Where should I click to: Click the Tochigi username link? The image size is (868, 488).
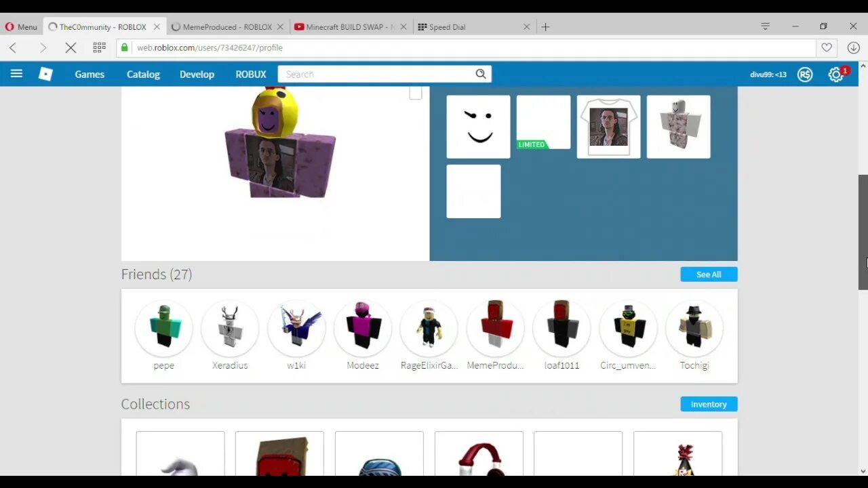[x=694, y=365]
